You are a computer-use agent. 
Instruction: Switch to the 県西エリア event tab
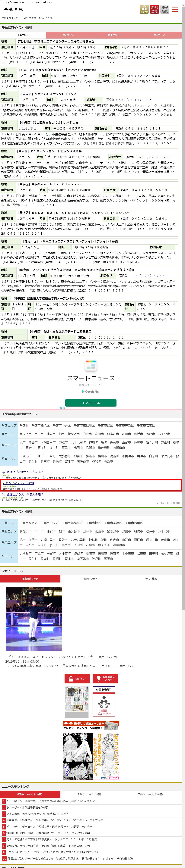pyautogui.click(x=68, y=35)
